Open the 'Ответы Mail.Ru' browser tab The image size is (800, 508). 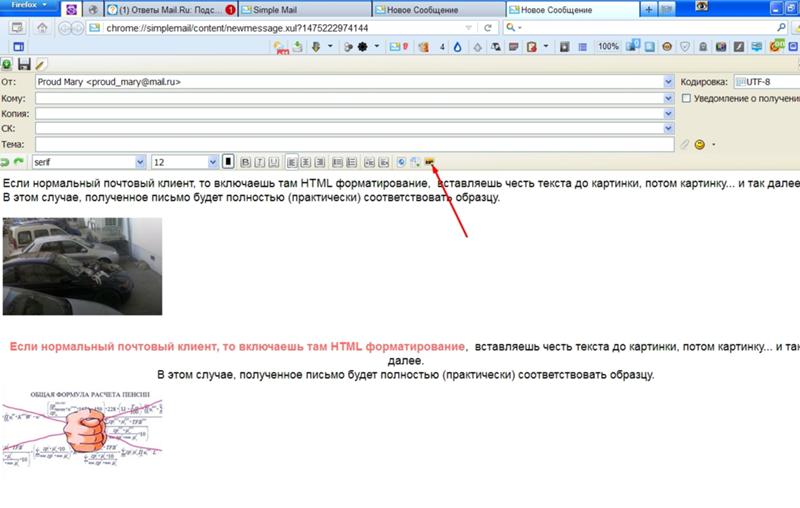coord(170,9)
